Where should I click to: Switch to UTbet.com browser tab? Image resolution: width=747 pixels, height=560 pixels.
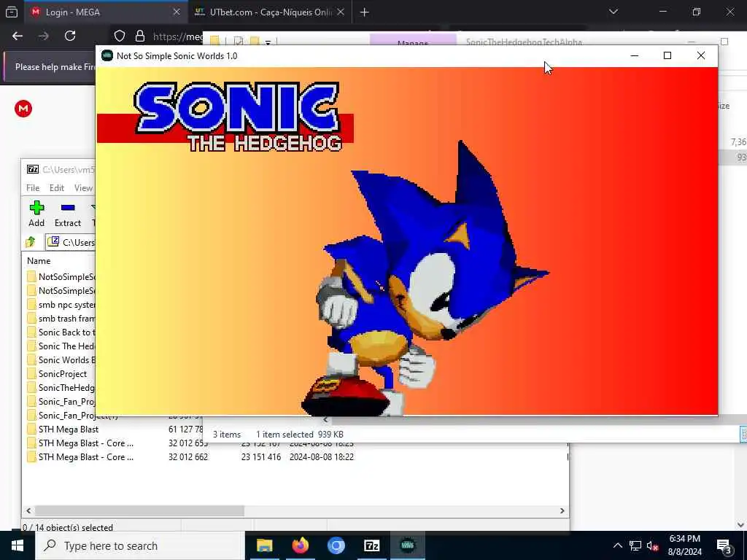coord(269,12)
